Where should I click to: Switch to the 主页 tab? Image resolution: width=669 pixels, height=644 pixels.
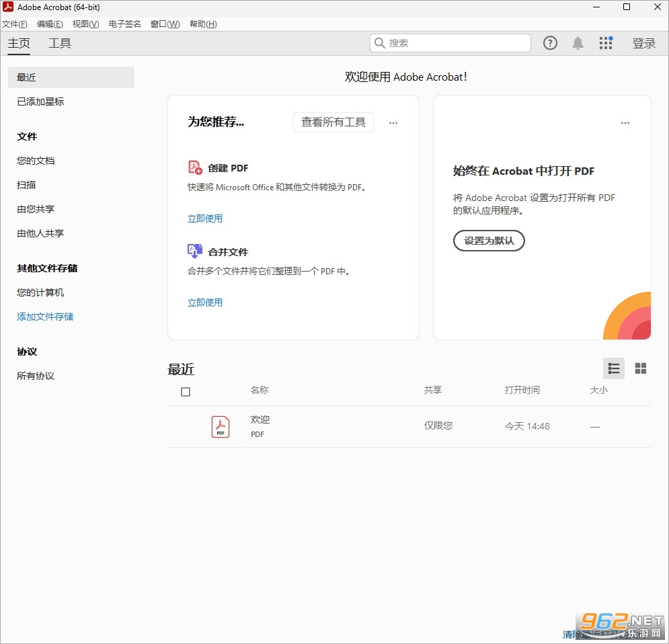tap(19, 43)
